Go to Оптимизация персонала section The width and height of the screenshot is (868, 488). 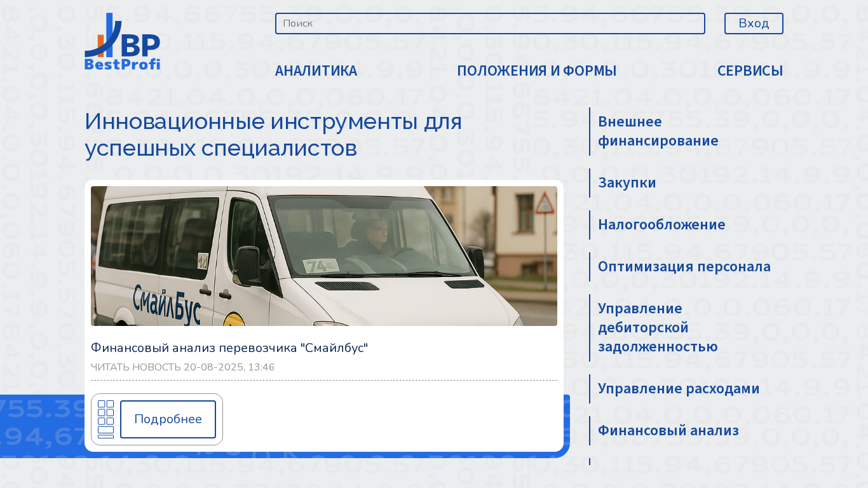click(684, 267)
